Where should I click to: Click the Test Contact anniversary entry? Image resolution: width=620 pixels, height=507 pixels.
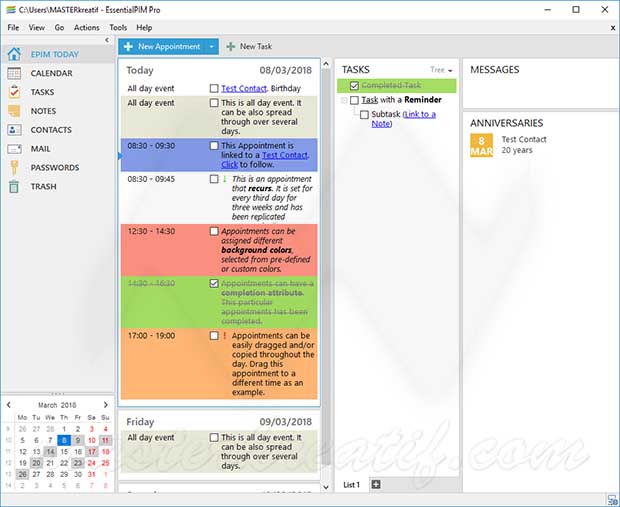[x=524, y=145]
